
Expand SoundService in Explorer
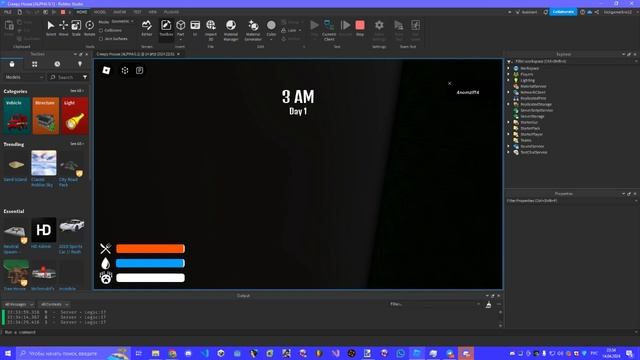pyautogui.click(x=509, y=146)
